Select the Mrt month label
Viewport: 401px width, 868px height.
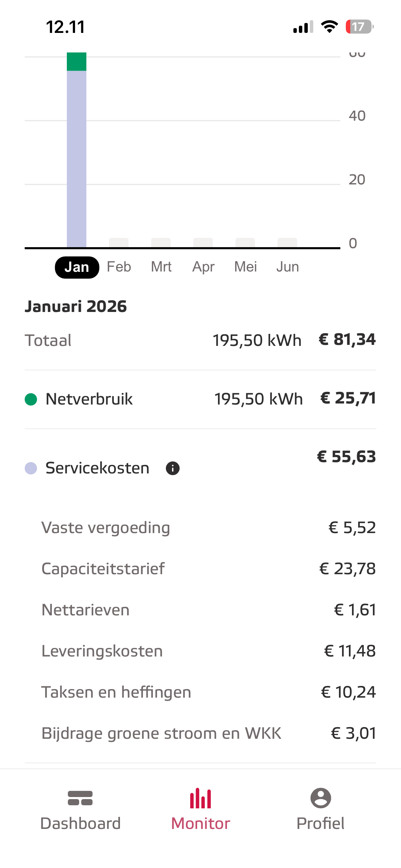(161, 267)
